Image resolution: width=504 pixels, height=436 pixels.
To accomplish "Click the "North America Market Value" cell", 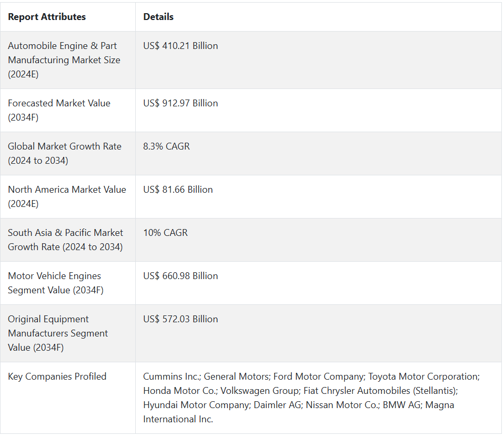I will pos(67,196).
